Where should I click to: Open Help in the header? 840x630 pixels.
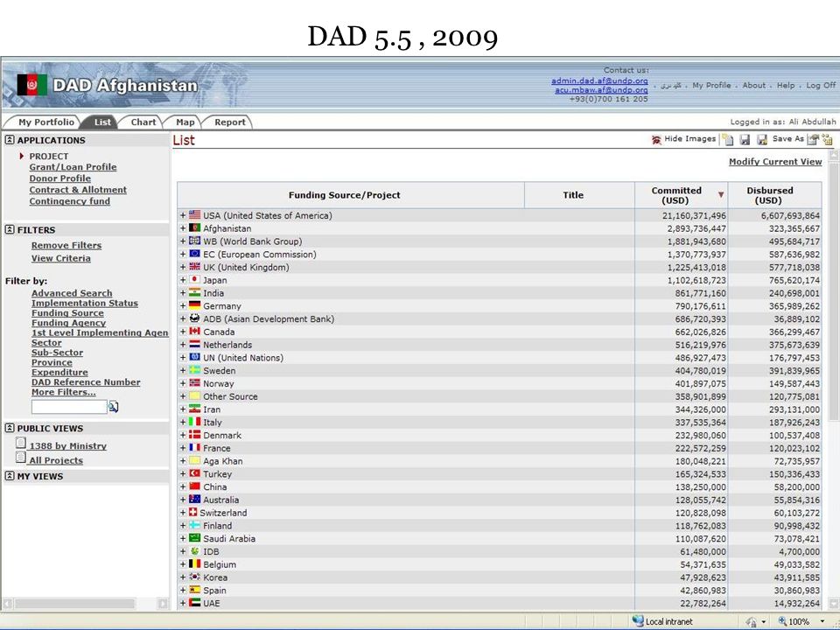pos(786,85)
